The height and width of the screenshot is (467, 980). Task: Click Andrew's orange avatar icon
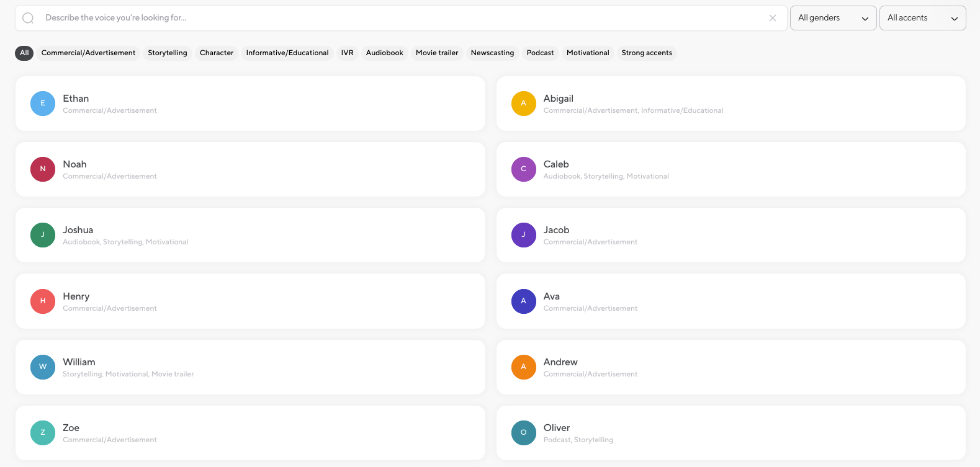(523, 367)
